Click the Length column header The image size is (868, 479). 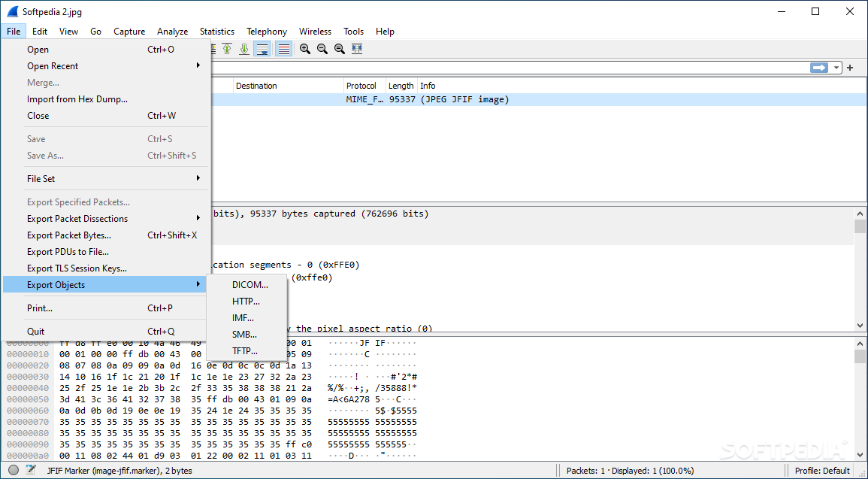[401, 86]
